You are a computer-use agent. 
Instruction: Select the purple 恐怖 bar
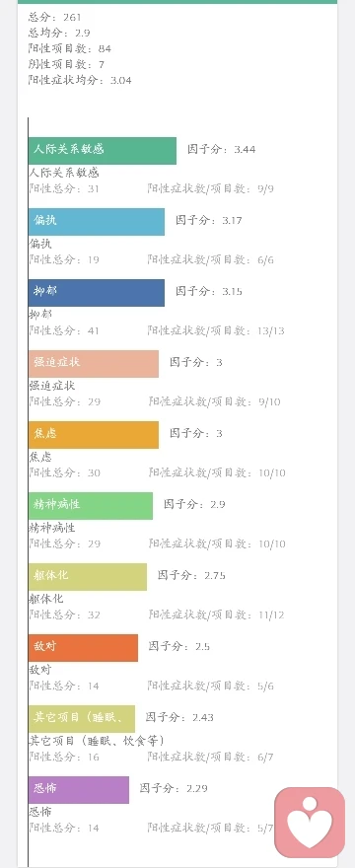tap(79, 790)
